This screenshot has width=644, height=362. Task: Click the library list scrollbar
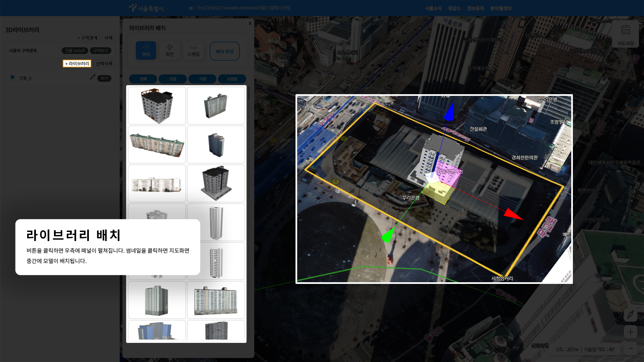tap(249, 93)
